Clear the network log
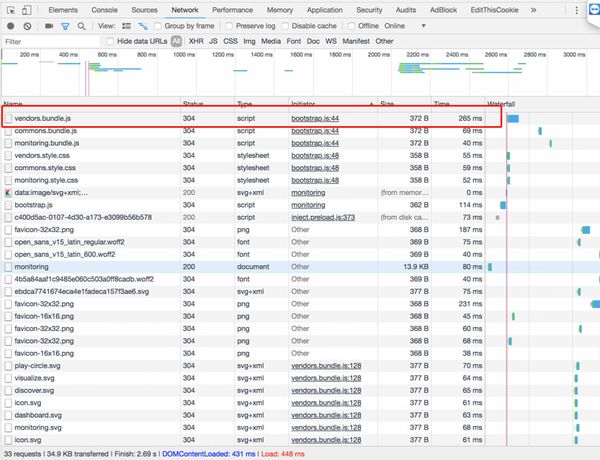The height and width of the screenshot is (460, 600). (x=25, y=25)
